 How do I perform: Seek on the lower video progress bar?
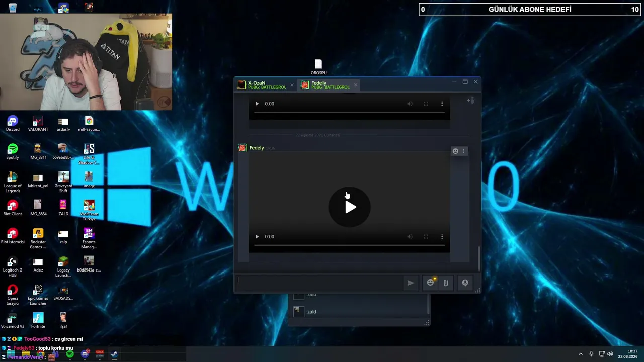349,245
